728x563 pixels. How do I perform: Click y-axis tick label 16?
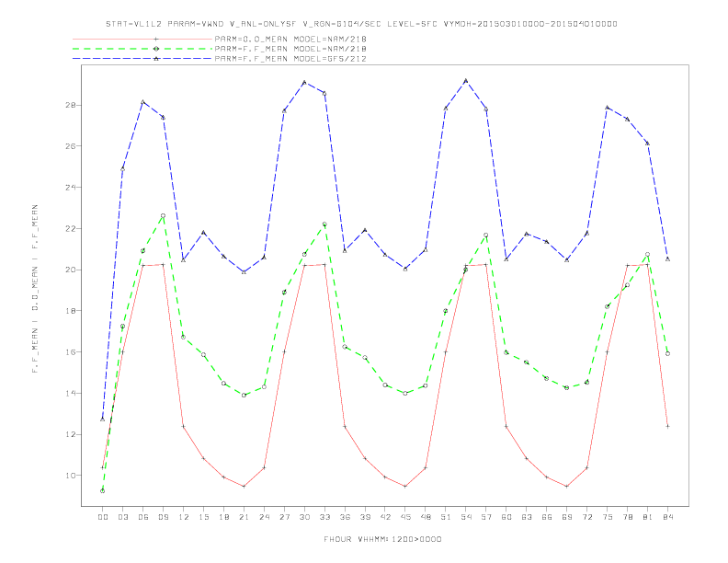click(71, 352)
